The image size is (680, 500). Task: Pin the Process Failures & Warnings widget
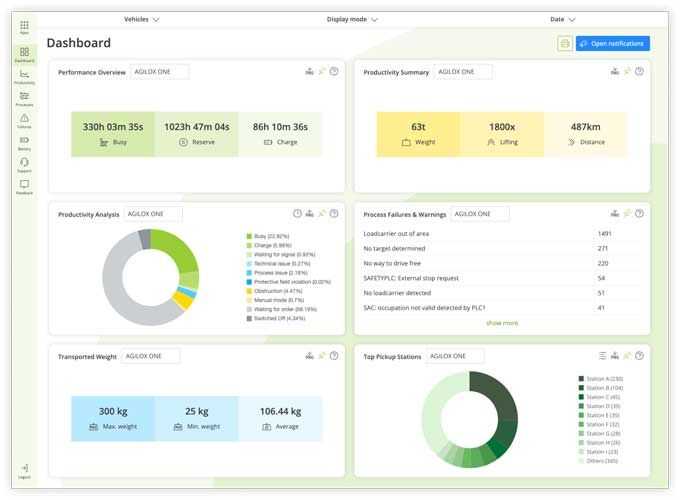627,213
